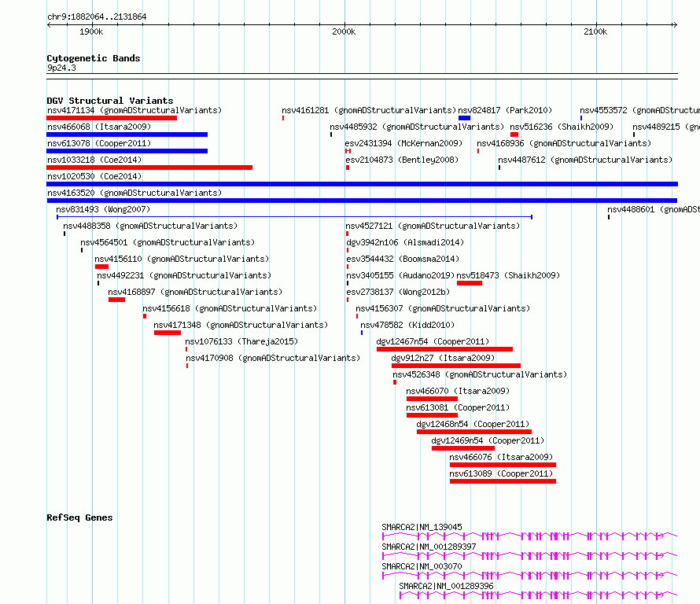
Task: Click the nsv613078 (Cooper2011) label
Action: pos(99,143)
